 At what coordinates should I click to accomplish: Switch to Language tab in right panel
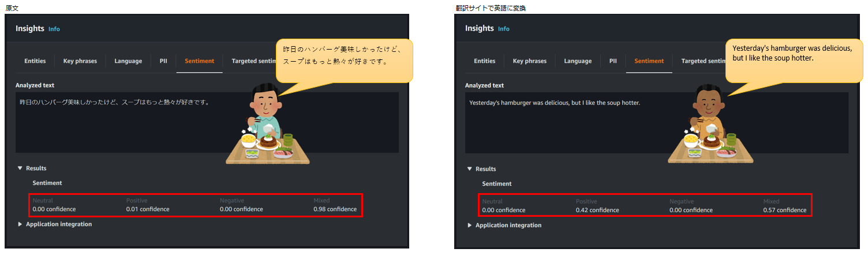(578, 61)
